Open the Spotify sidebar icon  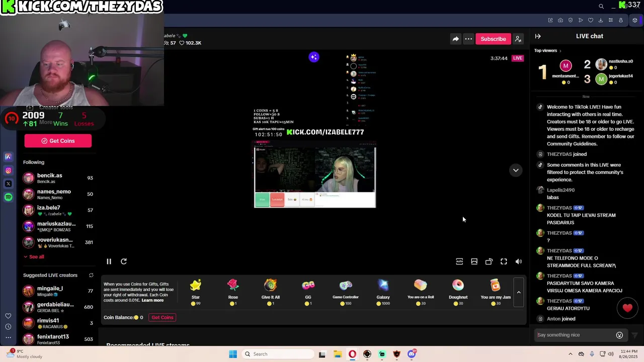(x=8, y=198)
